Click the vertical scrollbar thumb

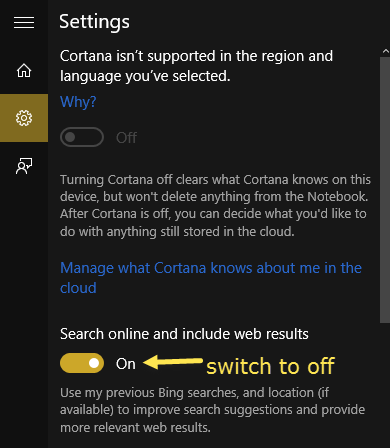385,190
